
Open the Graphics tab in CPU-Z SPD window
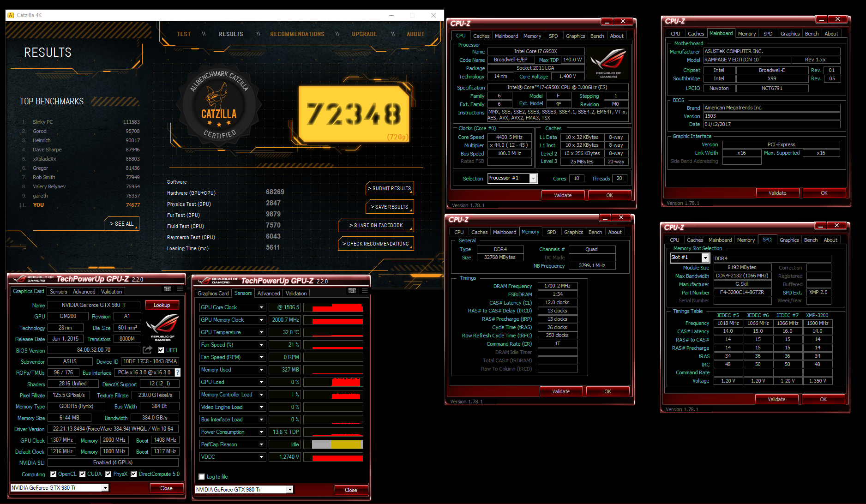pyautogui.click(x=789, y=240)
